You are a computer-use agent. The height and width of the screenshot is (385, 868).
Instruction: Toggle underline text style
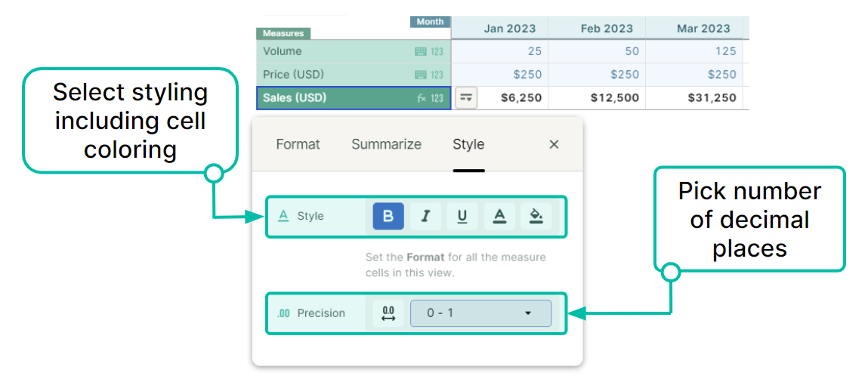click(x=462, y=217)
